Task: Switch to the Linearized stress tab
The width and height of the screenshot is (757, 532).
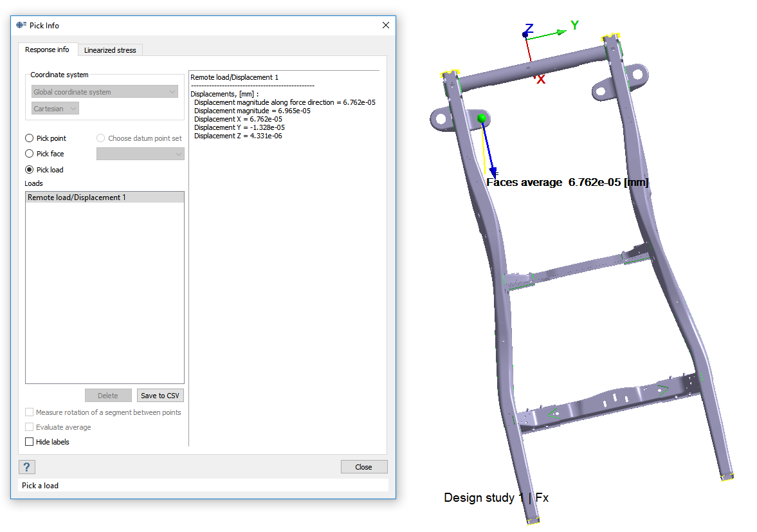Action: point(110,50)
